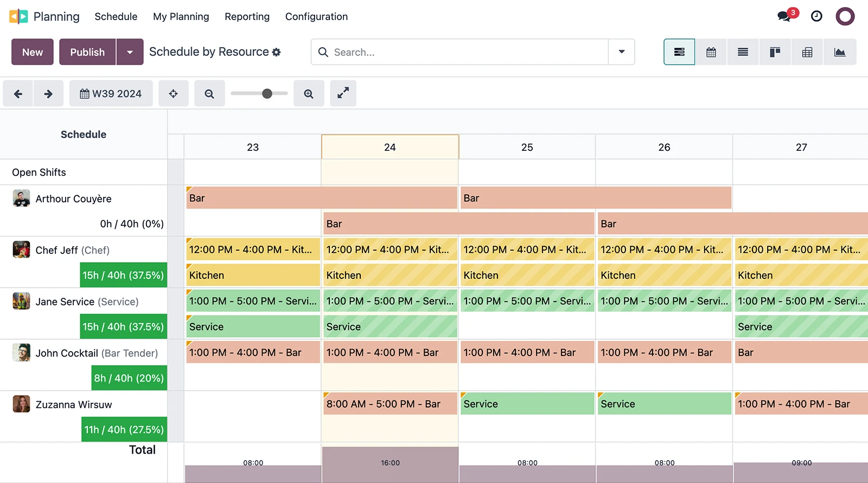Switch to Graph view

click(x=839, y=52)
